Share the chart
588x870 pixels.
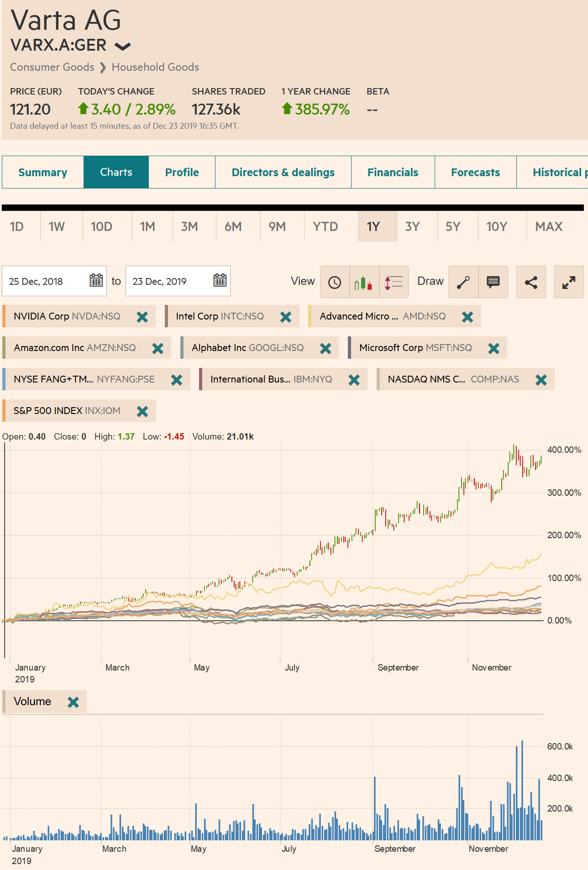(x=531, y=282)
